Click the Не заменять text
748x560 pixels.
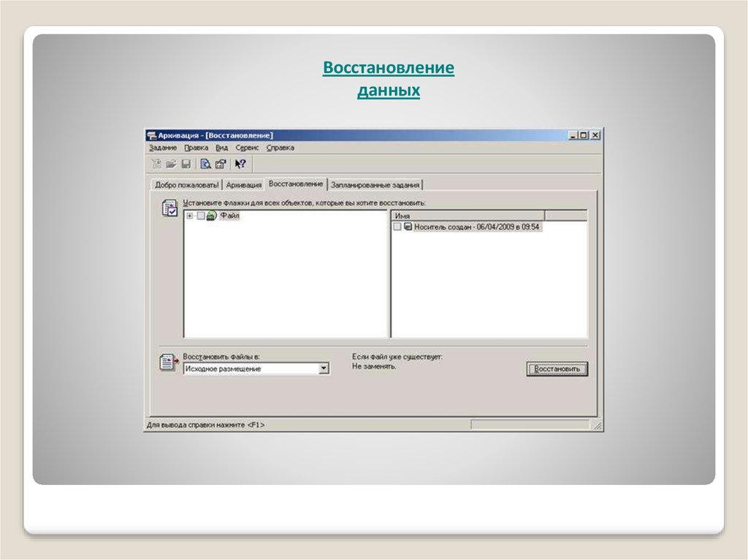374,367
